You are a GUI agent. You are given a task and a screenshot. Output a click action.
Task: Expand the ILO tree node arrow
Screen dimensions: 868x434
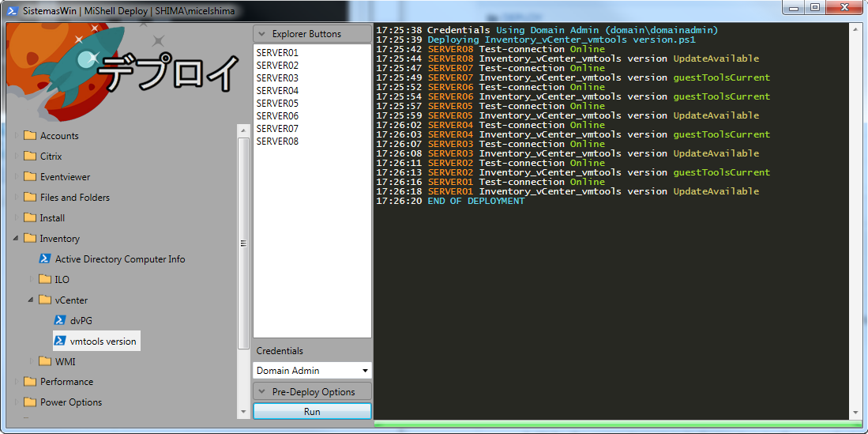click(x=31, y=279)
